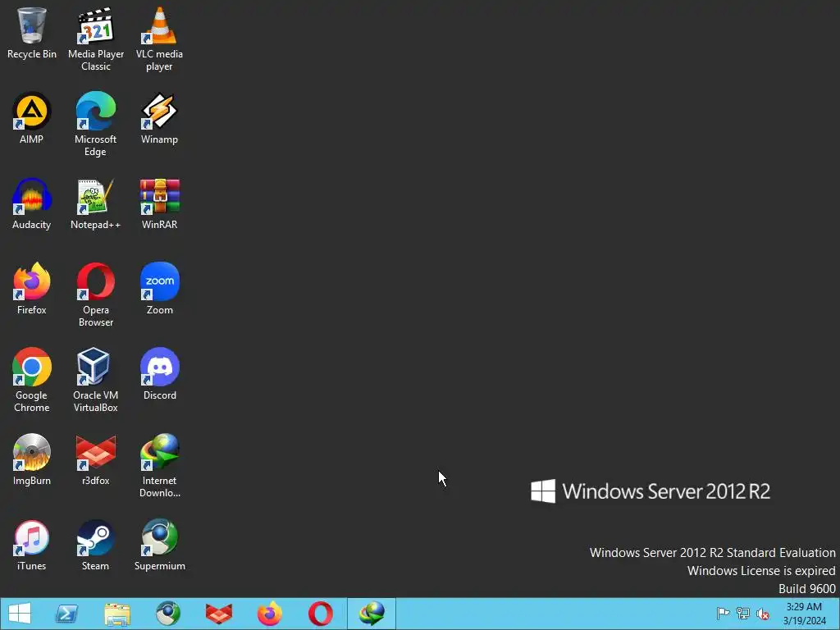Image resolution: width=840 pixels, height=630 pixels.
Task: Select the Oracle VM VirtualBox shortcut
Action: coord(96,380)
